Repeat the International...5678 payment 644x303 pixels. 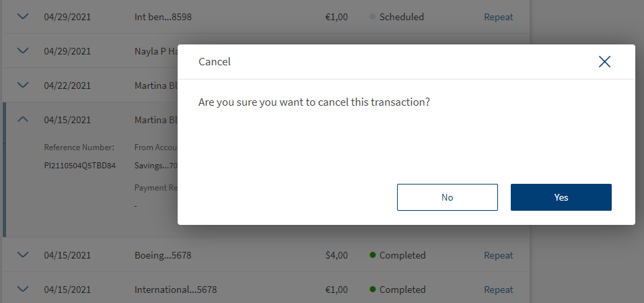pos(498,290)
